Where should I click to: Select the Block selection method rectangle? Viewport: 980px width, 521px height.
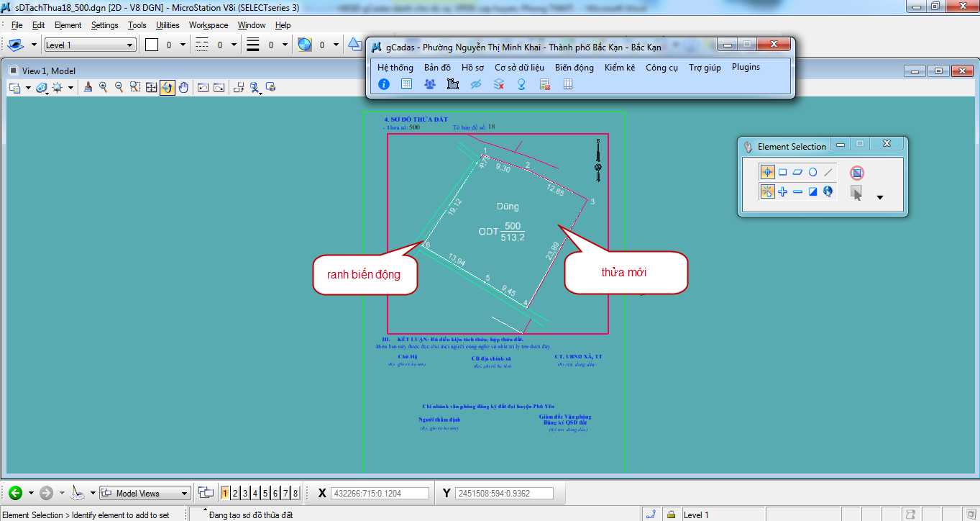click(x=782, y=172)
